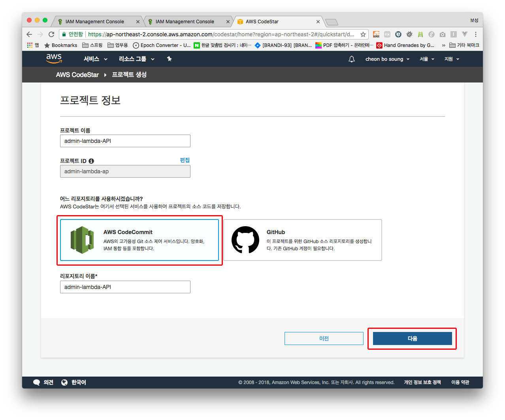This screenshot has height=420, width=505.
Task: Click the 프로젝트 이름 input field
Action: coord(125,141)
